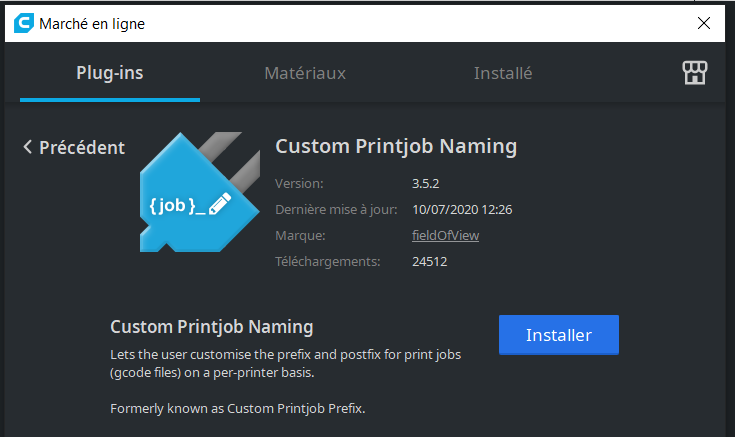Click the Dernière mise à jour label
735x437 pixels.
(336, 209)
